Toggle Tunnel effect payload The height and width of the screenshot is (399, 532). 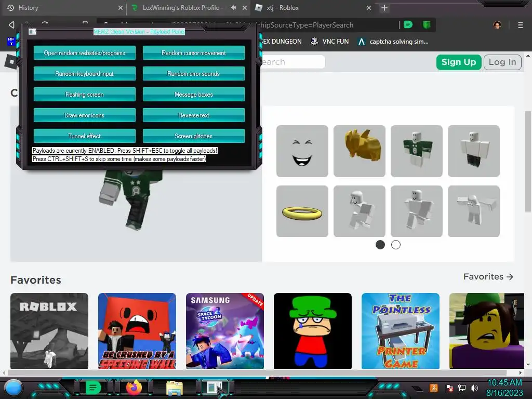point(85,136)
